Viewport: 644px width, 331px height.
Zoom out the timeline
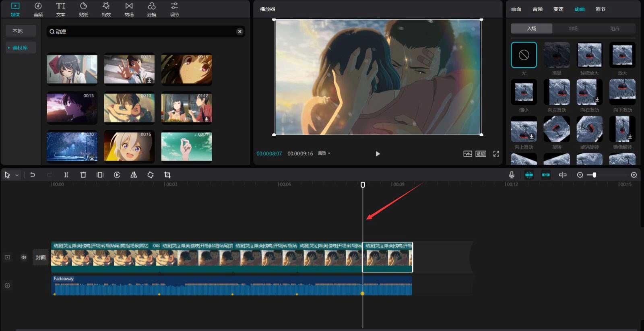(x=580, y=175)
